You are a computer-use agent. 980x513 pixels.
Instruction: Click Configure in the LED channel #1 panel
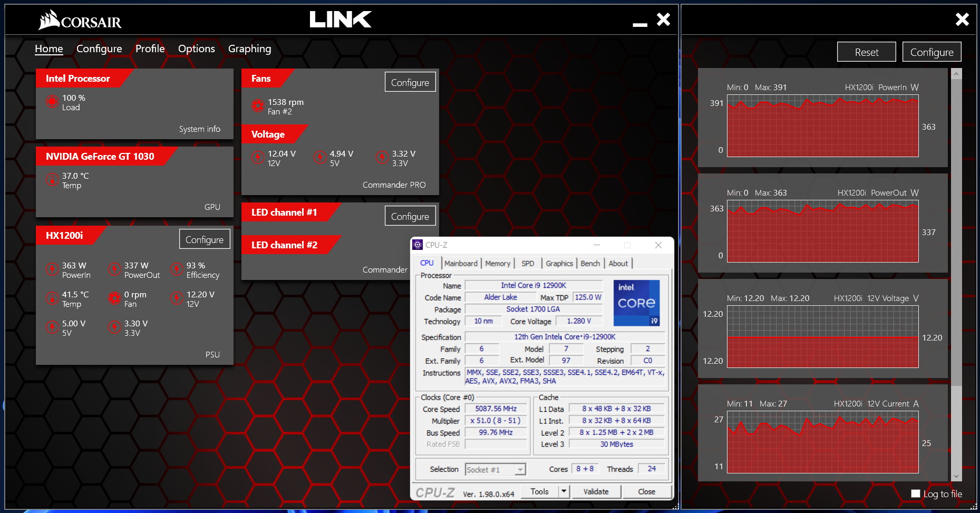pyautogui.click(x=410, y=216)
